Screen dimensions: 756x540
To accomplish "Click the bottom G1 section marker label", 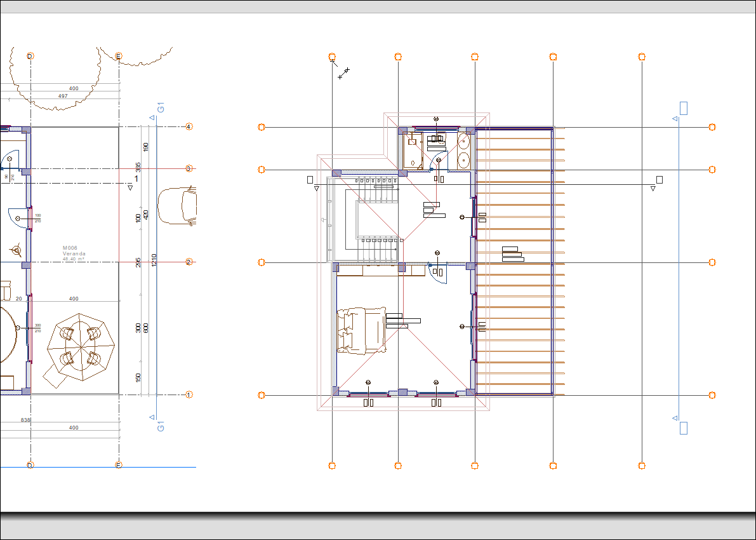I will point(161,426).
